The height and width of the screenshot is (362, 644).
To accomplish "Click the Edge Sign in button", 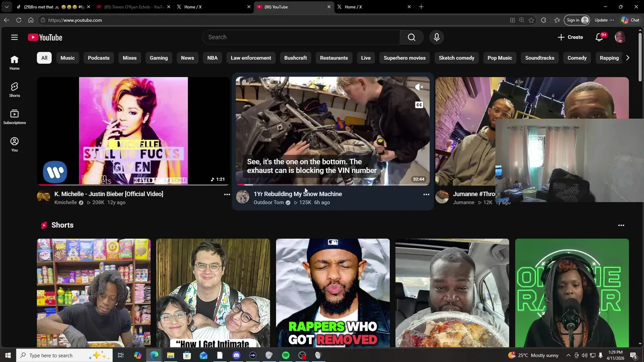I will point(577,20).
